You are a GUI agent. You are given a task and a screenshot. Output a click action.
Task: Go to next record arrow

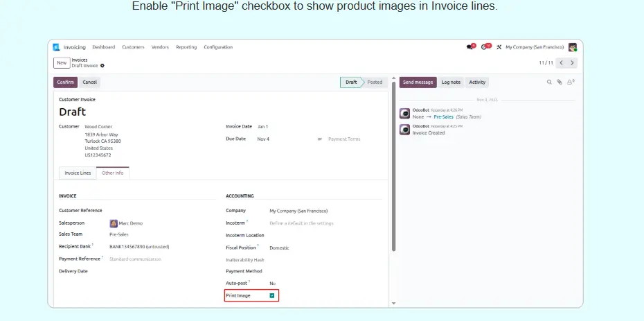coord(572,62)
